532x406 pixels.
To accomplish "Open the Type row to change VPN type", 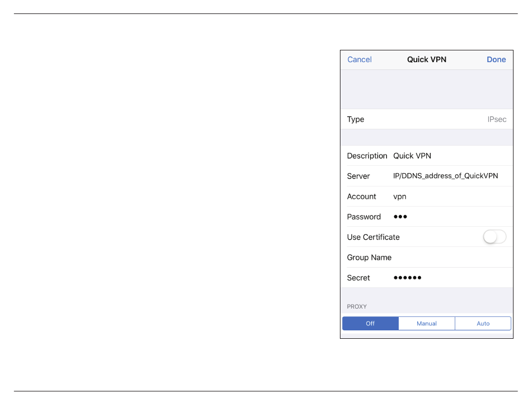I will coord(426,119).
